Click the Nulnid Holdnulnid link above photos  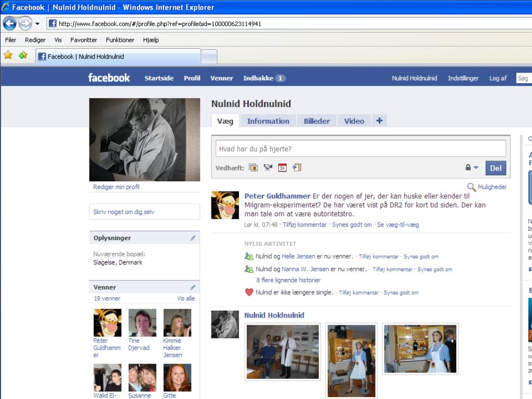tap(274, 315)
